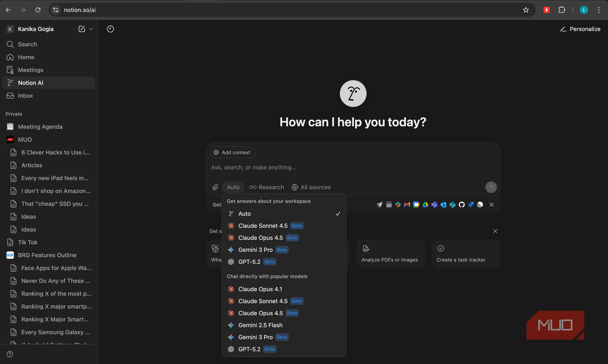
Task: Open the Notion AI chat history clock icon
Action: click(x=110, y=29)
